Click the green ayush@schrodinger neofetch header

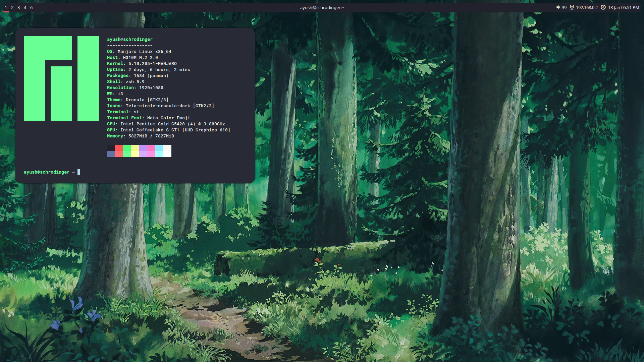coord(129,39)
